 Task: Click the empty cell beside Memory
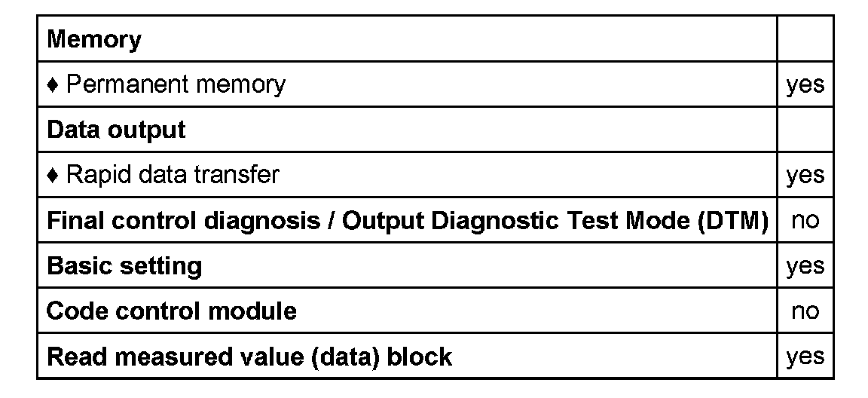tap(805, 39)
